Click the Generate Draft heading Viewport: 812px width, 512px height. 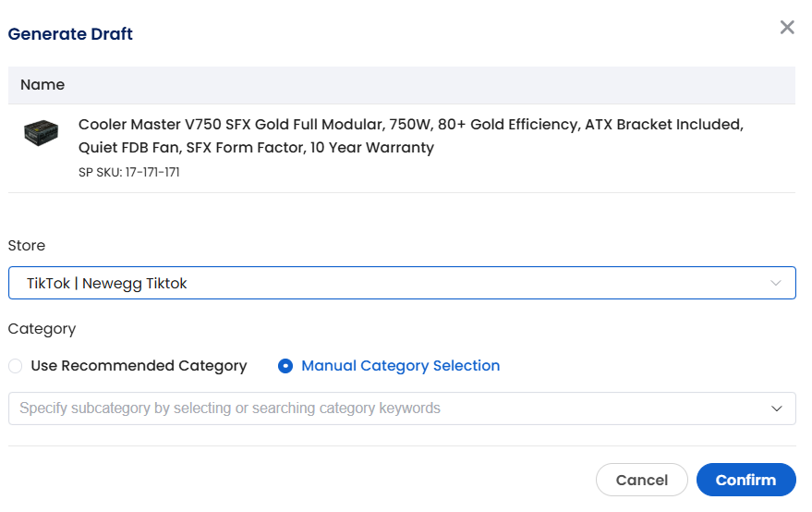(70, 34)
